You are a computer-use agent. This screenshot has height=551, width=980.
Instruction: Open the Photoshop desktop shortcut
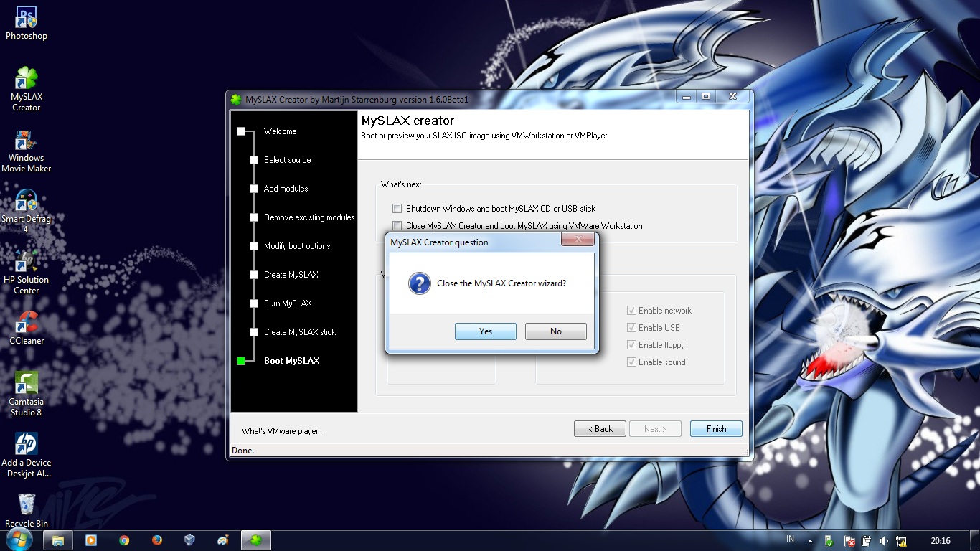(26, 23)
